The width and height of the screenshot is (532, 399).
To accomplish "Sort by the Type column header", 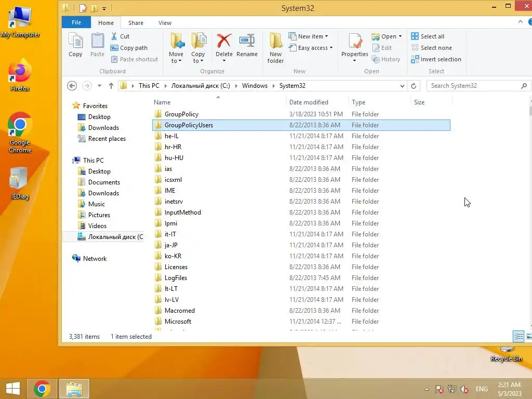I will [x=379, y=102].
